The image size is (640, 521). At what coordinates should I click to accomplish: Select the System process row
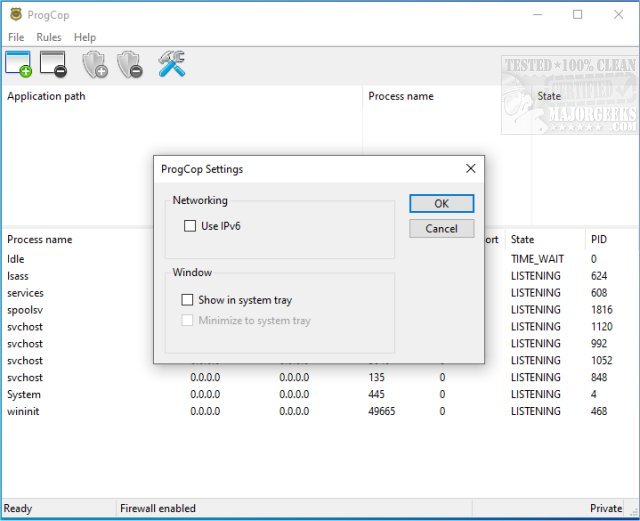pos(320,394)
